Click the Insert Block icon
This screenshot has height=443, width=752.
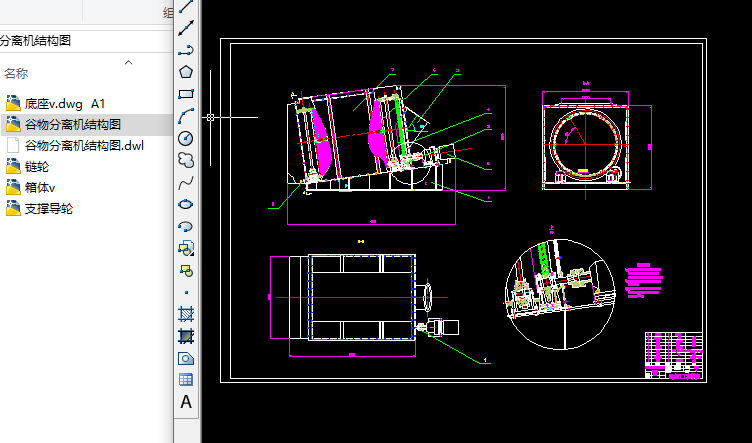[x=186, y=248]
